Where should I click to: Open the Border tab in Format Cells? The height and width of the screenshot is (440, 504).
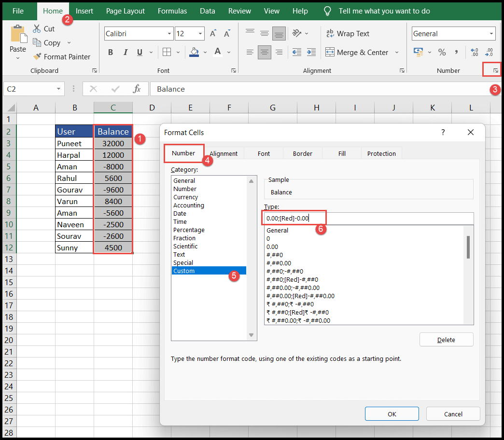click(302, 153)
